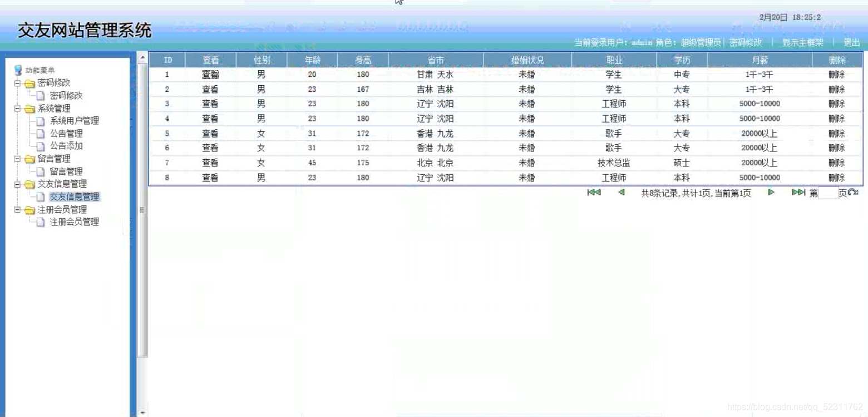The height and width of the screenshot is (417, 868).
Task: Click the ID column header
Action: coord(167,60)
